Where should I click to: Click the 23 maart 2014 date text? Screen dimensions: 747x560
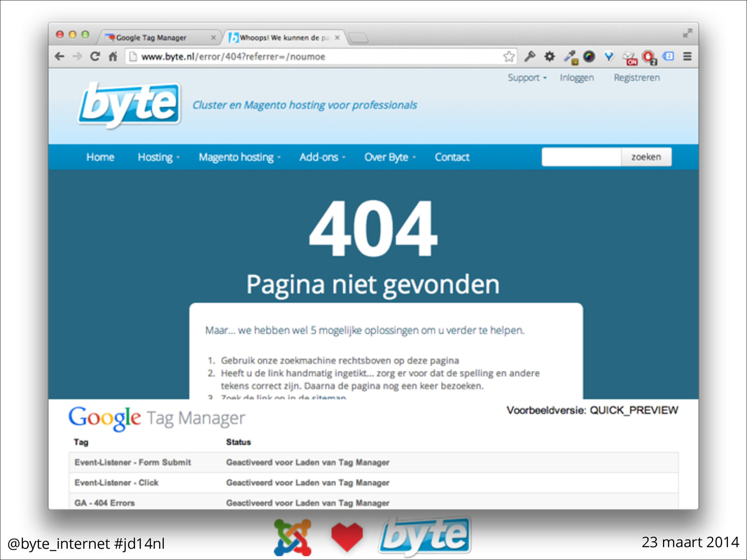pyautogui.click(x=691, y=542)
